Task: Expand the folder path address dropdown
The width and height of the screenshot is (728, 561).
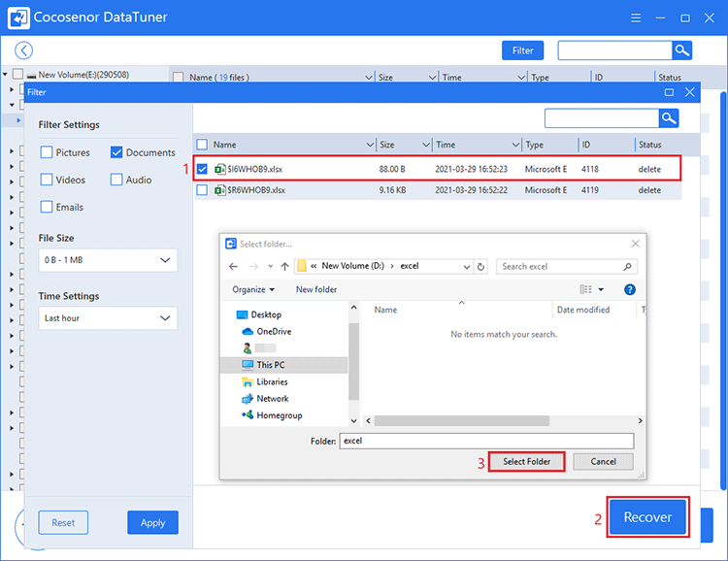Action: (x=467, y=267)
